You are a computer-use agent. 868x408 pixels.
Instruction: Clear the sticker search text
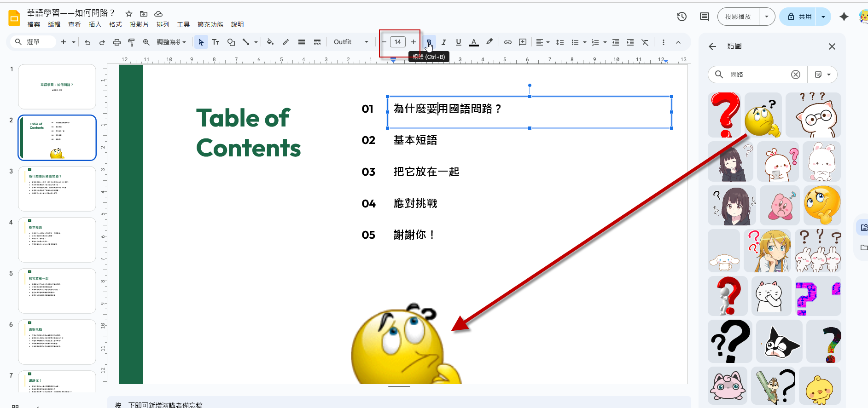tap(796, 75)
